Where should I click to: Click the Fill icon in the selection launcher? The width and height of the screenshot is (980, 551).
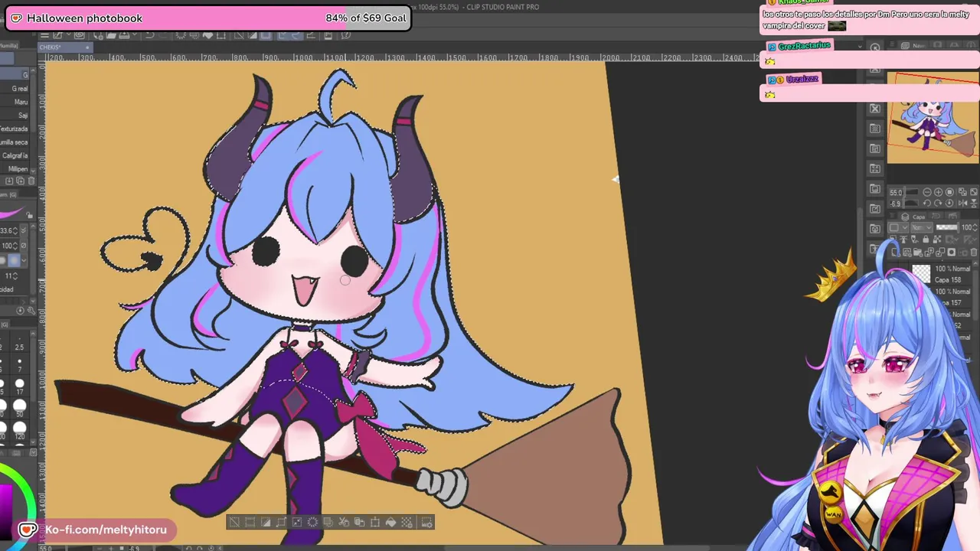point(390,522)
